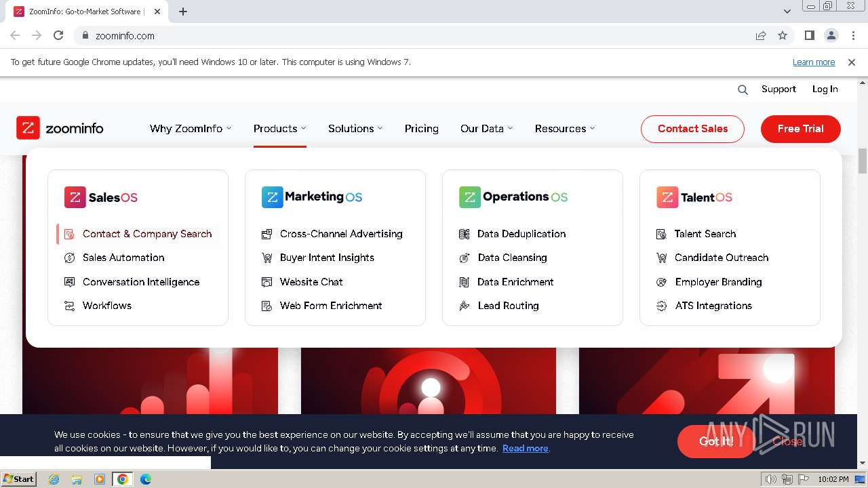Screen dimensions: 868x488
Task: Select Contact & Company Search
Action: [x=138, y=234]
